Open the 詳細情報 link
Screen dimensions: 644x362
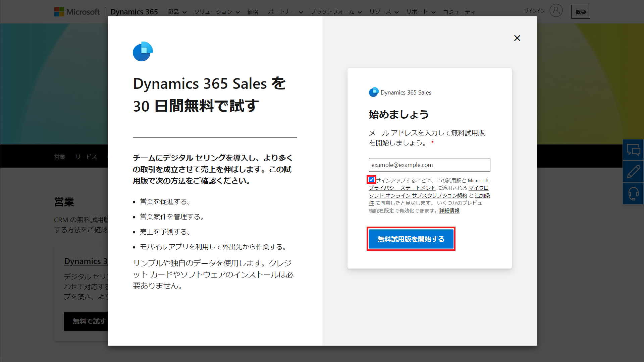(449, 210)
